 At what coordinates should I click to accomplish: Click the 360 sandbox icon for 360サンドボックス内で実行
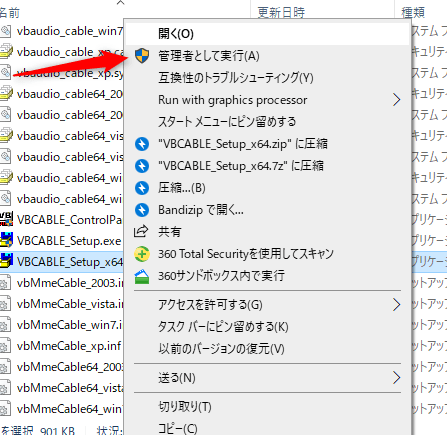[x=142, y=276]
